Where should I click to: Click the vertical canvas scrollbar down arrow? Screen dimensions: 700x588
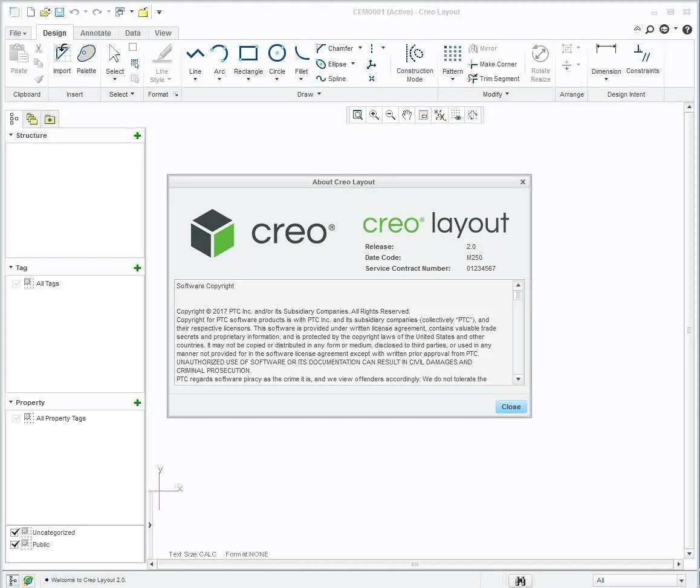point(689,554)
